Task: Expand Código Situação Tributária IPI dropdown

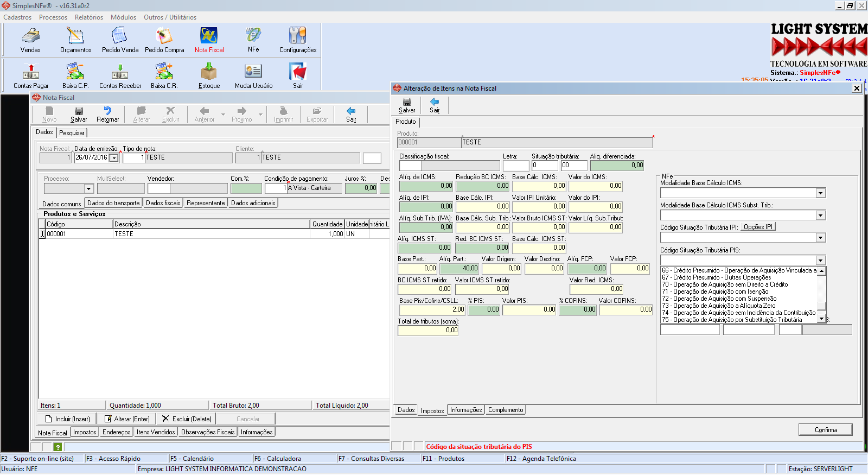Action: point(821,238)
